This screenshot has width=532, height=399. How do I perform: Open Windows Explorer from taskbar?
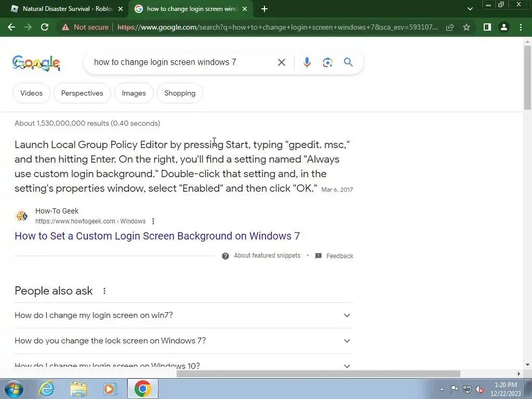pos(78,389)
